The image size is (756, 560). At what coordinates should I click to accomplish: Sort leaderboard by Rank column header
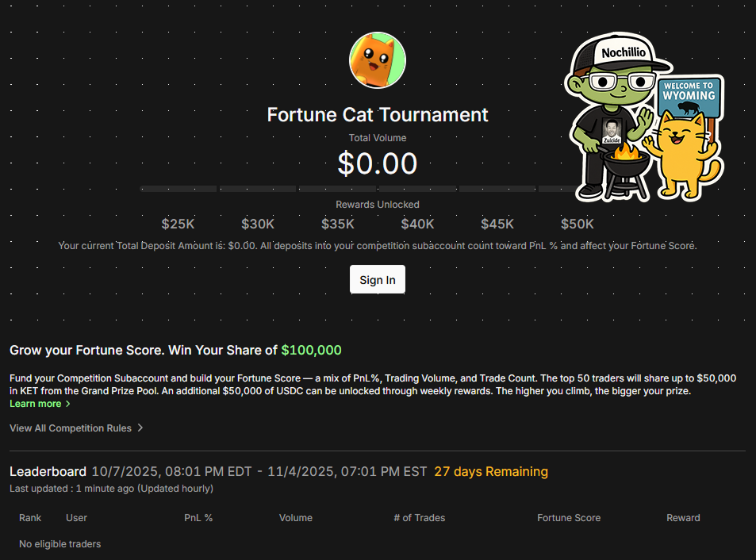30,518
